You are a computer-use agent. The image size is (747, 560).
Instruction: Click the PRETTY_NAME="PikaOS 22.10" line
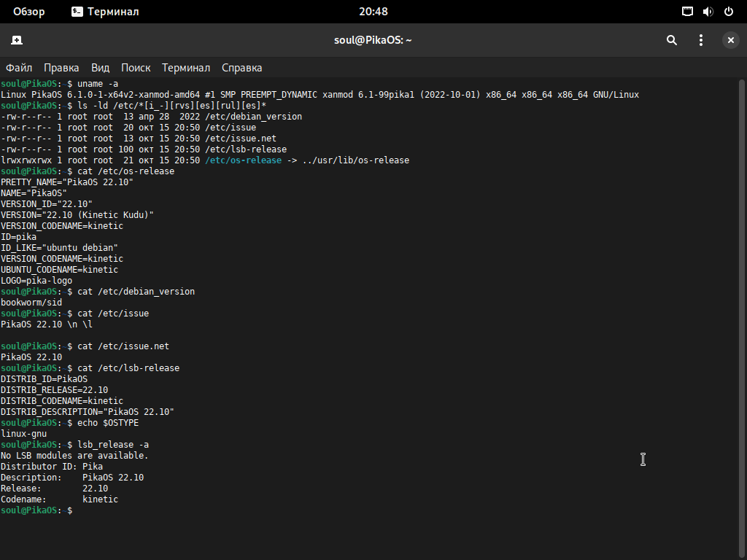tap(67, 182)
